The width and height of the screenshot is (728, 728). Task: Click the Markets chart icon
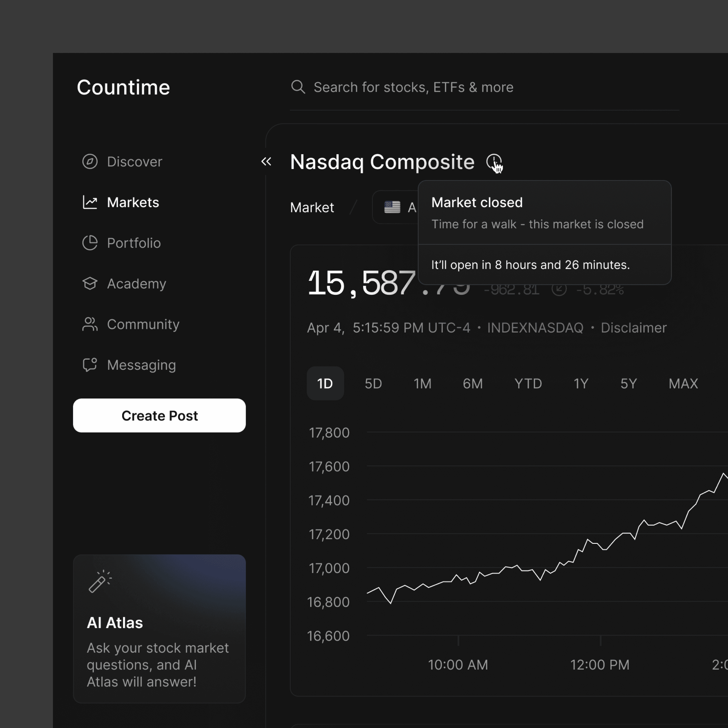coord(90,202)
